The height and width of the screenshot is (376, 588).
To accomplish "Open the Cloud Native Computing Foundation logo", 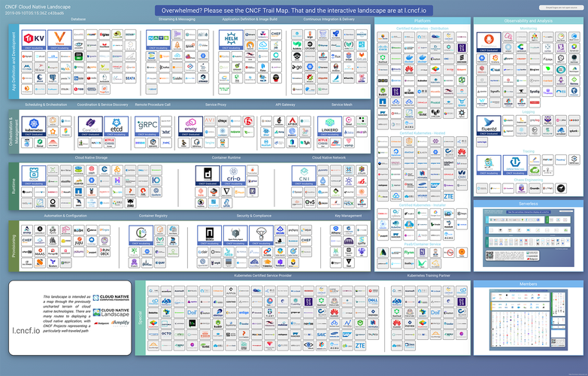I will point(111,298).
